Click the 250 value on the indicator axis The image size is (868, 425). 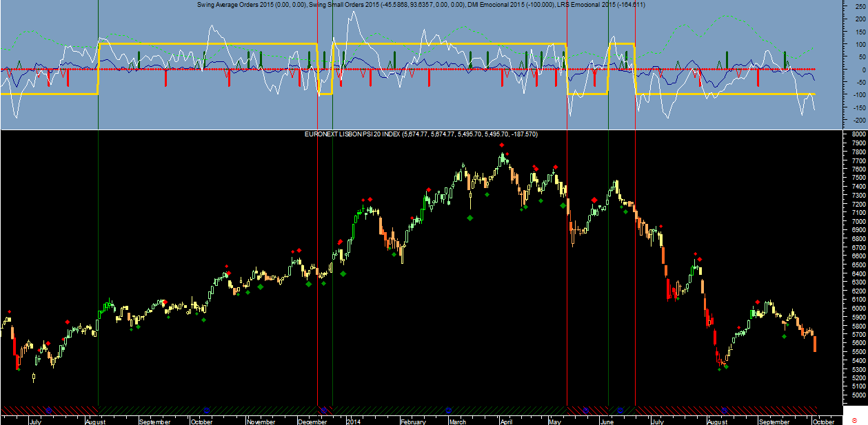857,6
